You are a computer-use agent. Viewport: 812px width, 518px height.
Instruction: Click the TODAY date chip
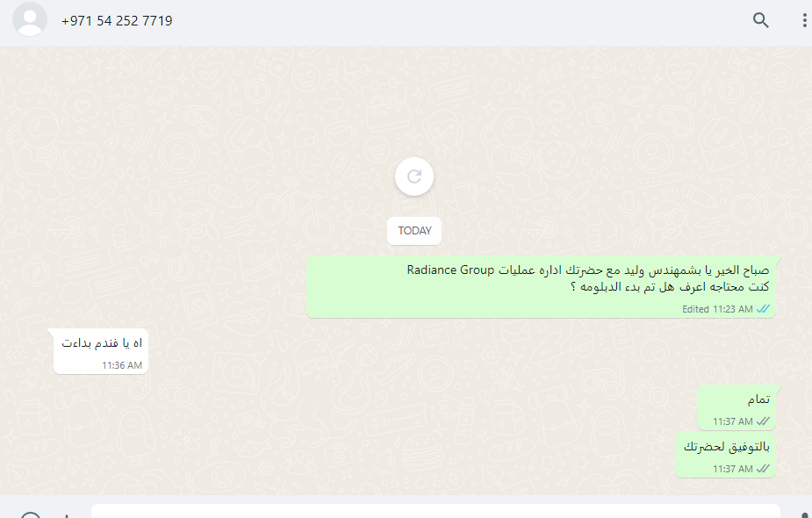coord(414,231)
